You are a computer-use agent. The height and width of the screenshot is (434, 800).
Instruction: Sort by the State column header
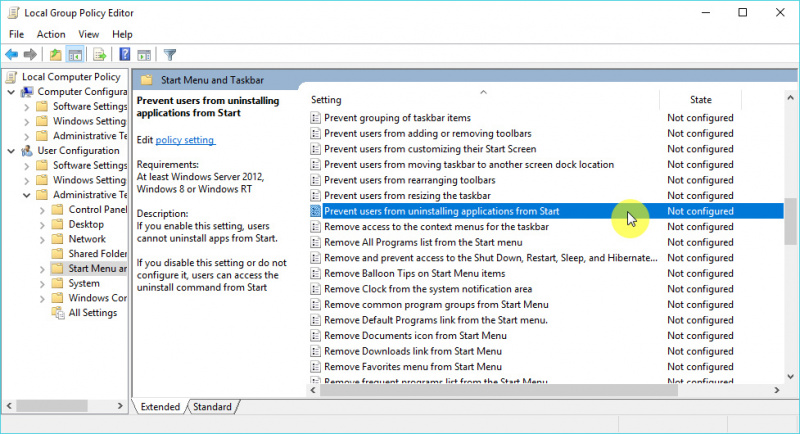click(701, 99)
